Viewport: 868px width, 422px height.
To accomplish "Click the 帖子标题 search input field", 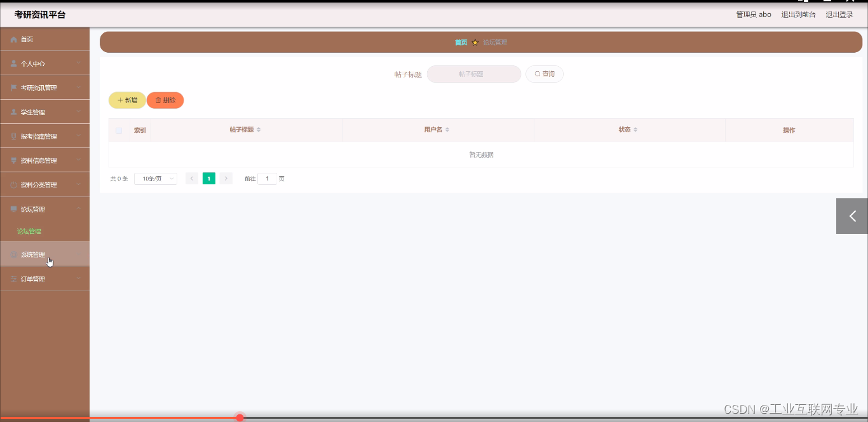I will 473,74.
